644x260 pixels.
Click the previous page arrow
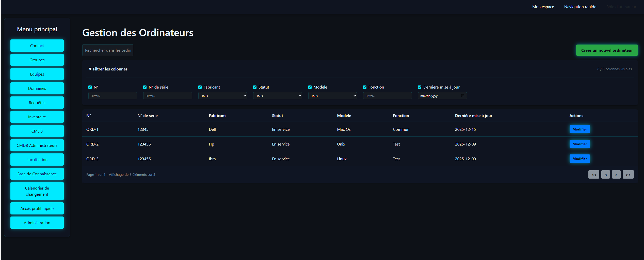click(605, 174)
